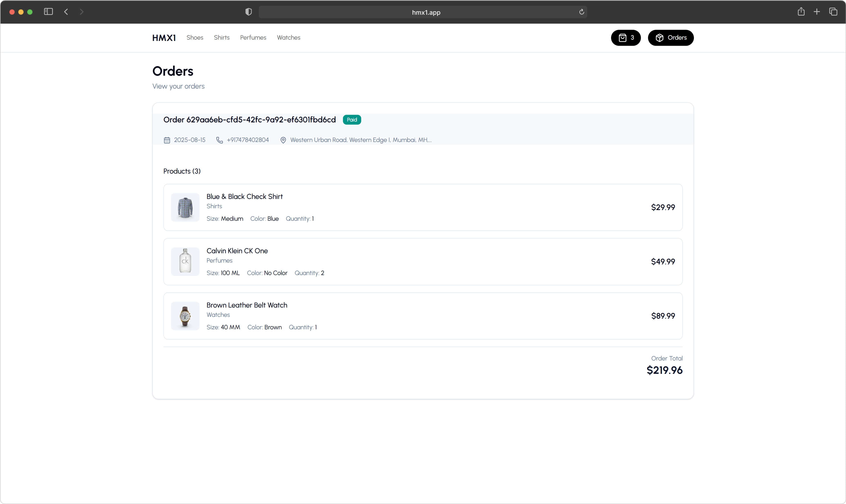The height and width of the screenshot is (504, 846).
Task: Click the HMX1 logo link
Action: (164, 38)
